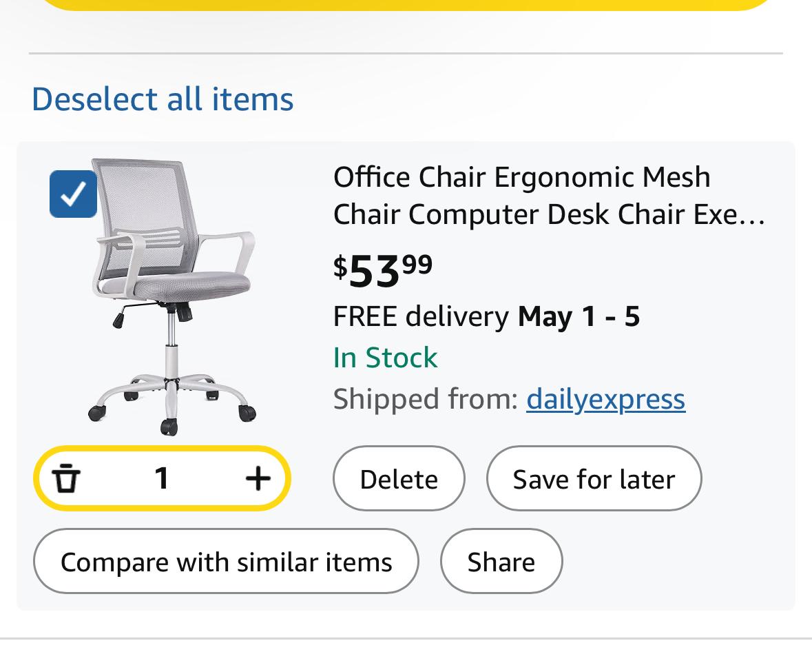
Task: Increase quantity with the plus icon
Action: pos(258,478)
